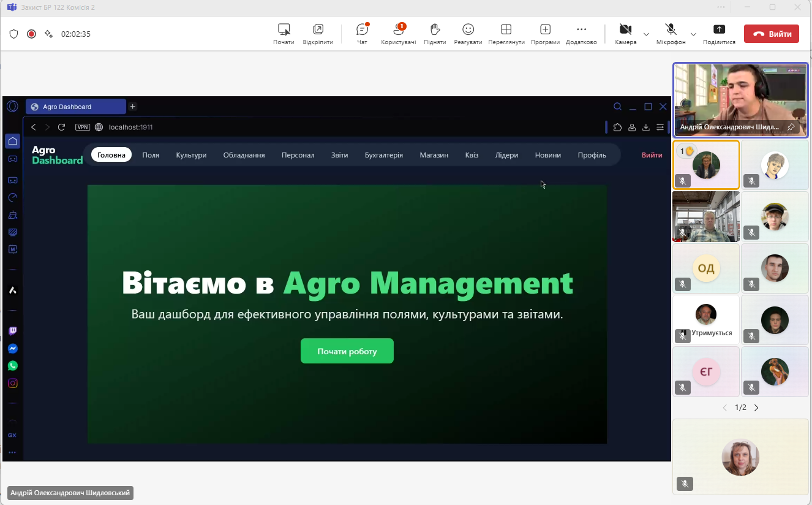Go back using the browser back arrow
Screen dimensions: 812x505
pos(34,127)
